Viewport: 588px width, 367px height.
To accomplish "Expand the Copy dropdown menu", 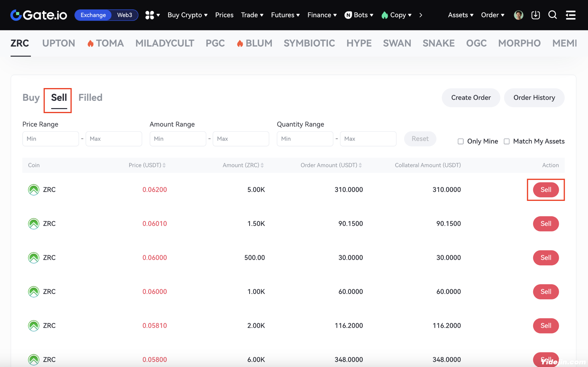I will tap(396, 15).
